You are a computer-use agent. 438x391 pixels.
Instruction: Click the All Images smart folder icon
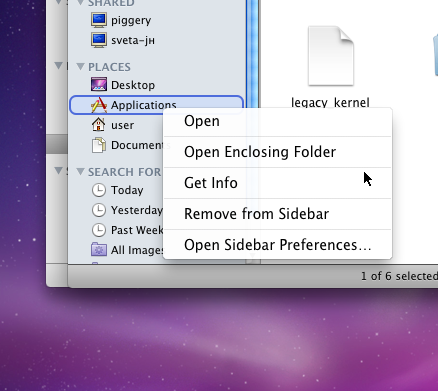pyautogui.click(x=99, y=250)
